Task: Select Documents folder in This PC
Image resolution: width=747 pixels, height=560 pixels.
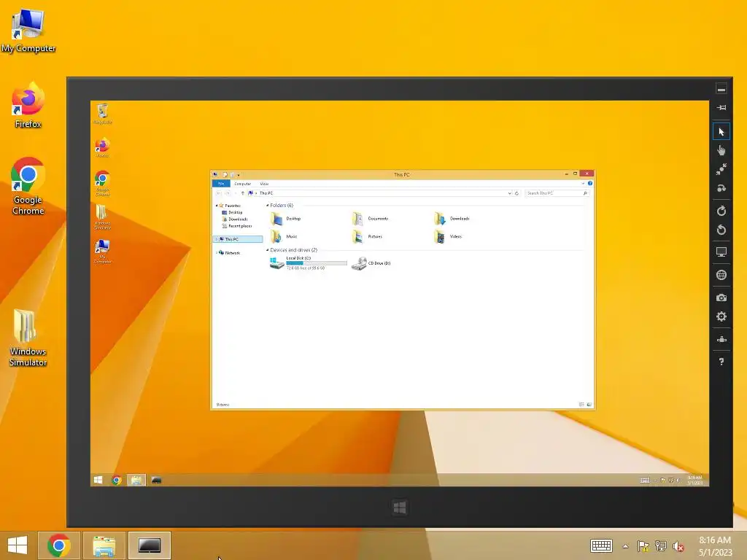Action: pyautogui.click(x=371, y=219)
